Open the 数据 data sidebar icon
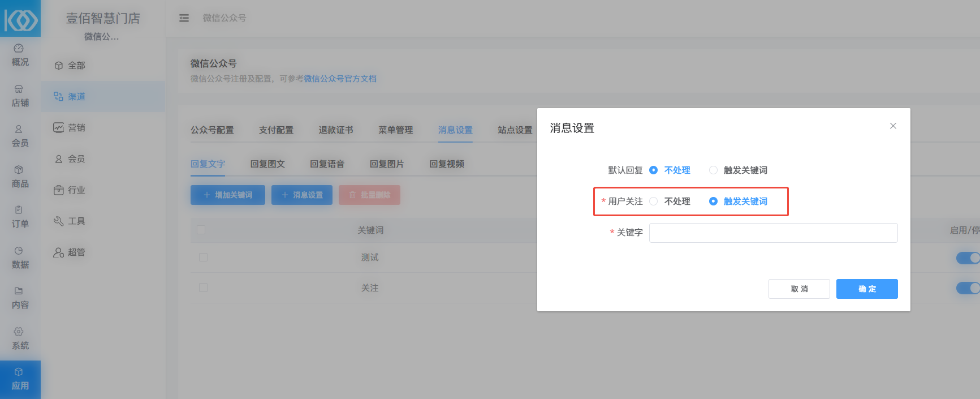The width and height of the screenshot is (980, 399). point(20,258)
